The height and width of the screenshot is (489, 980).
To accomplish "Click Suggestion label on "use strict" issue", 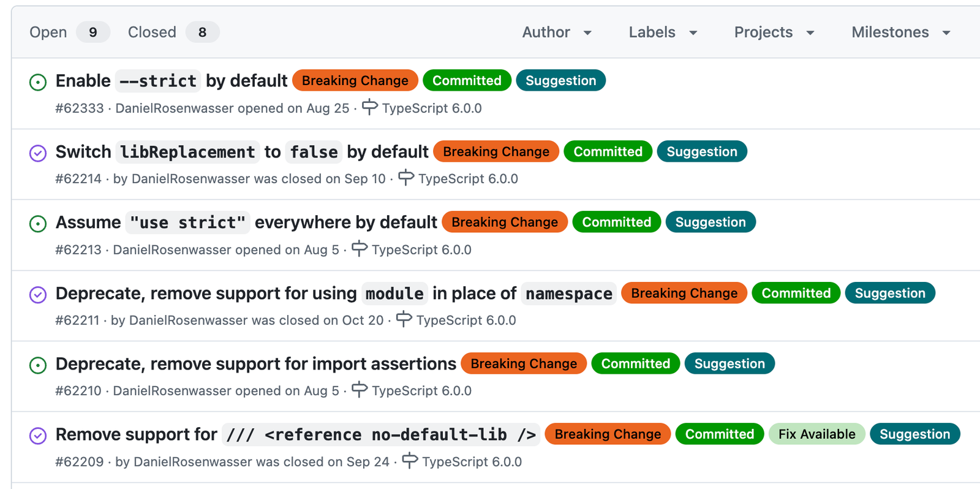I will click(x=710, y=222).
